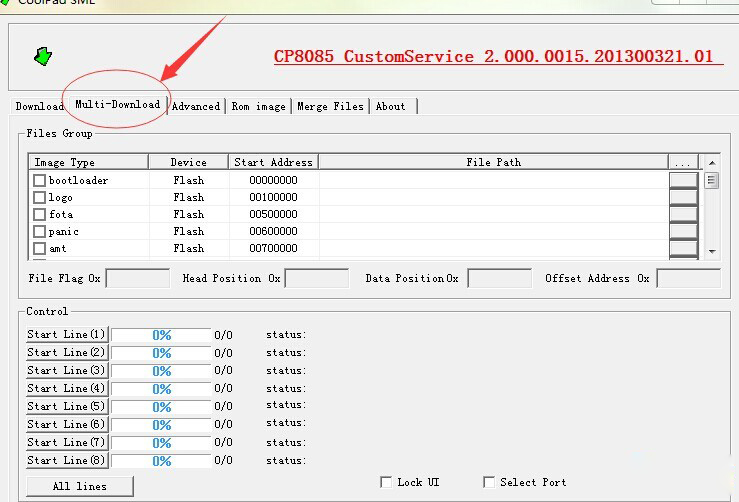The width and height of the screenshot is (739, 502).
Task: Click the Head Position 0x input field
Action: (x=317, y=278)
